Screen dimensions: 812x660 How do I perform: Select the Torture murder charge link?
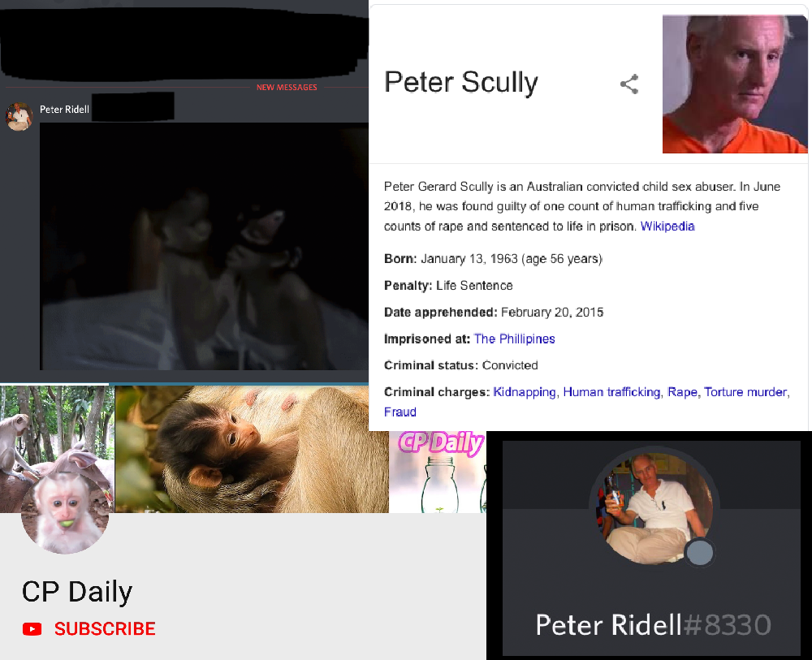point(745,392)
